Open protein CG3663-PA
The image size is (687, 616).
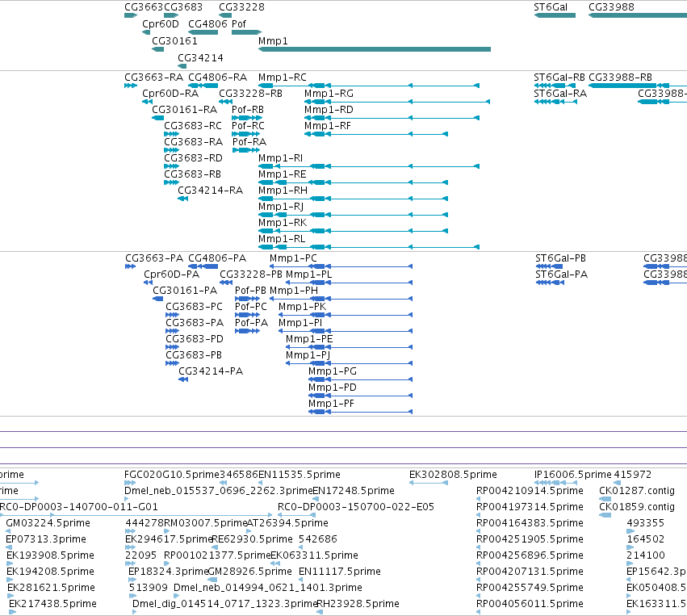point(154,258)
